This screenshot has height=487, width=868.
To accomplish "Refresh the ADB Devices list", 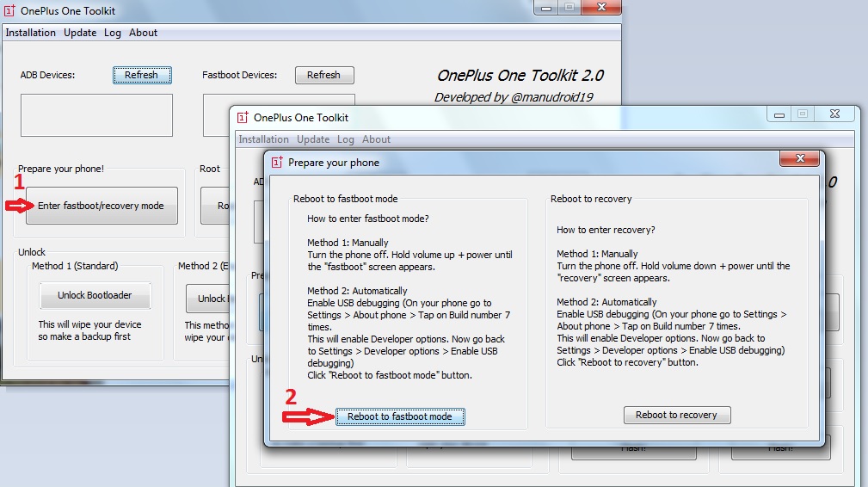I will [142, 75].
